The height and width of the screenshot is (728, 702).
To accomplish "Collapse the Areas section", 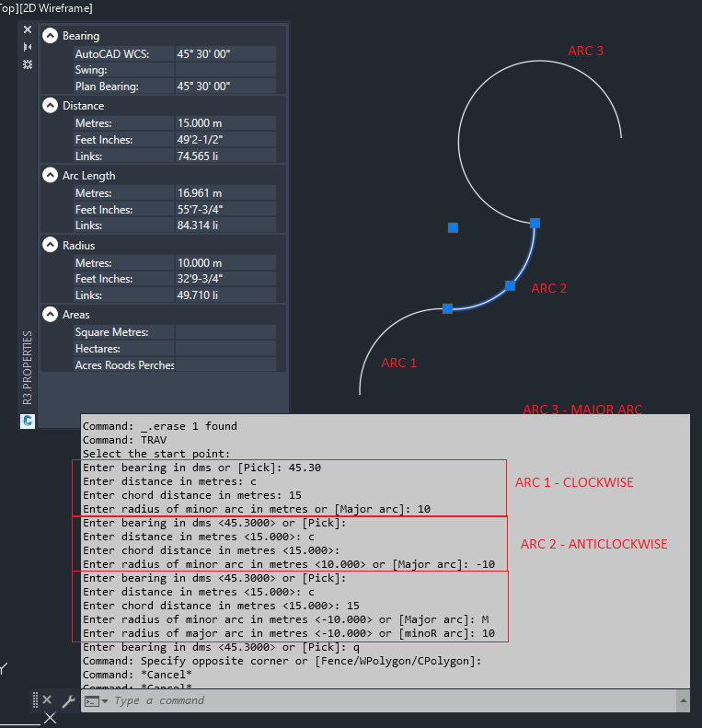I will [x=50, y=315].
